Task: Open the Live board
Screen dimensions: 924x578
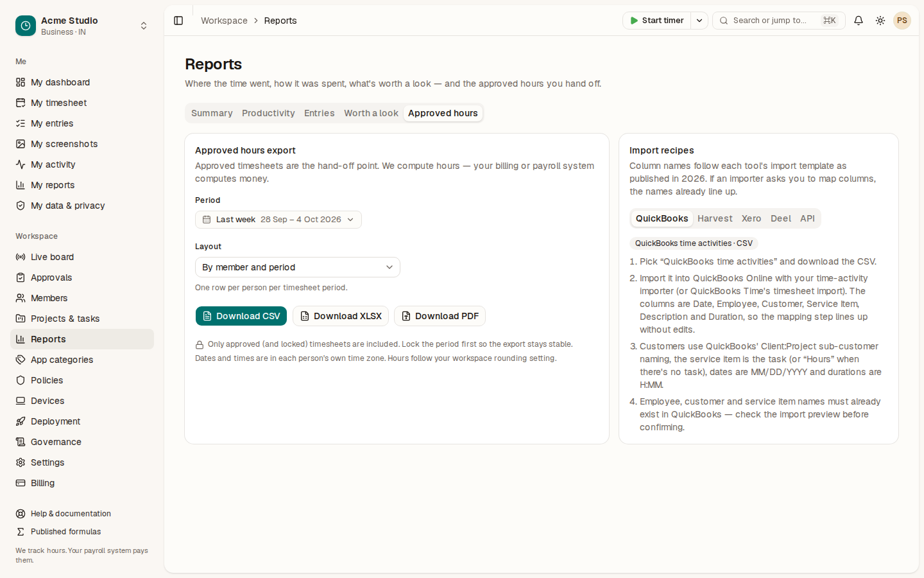Action: 82,257
